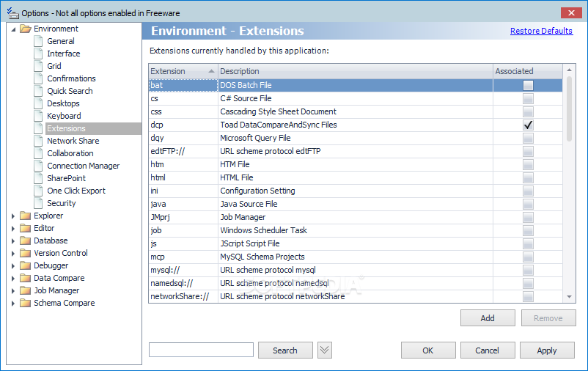Click the Editor folder icon
The height and width of the screenshot is (371, 588).
[25, 228]
